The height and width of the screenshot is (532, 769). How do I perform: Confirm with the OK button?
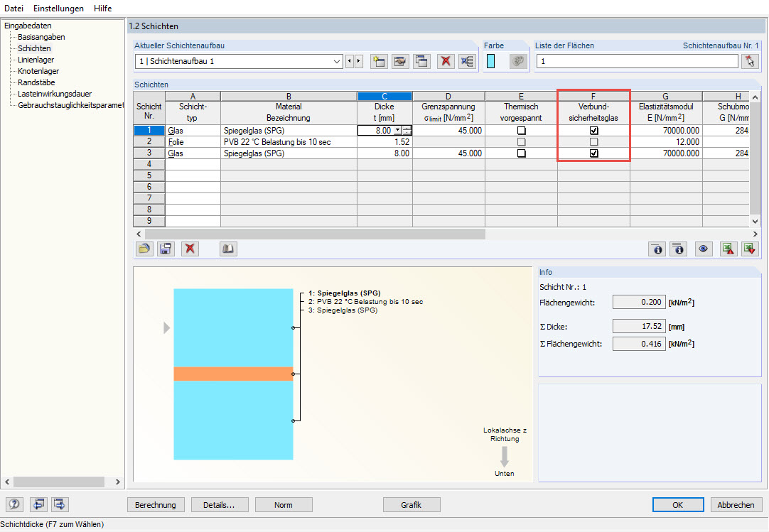pyautogui.click(x=678, y=504)
